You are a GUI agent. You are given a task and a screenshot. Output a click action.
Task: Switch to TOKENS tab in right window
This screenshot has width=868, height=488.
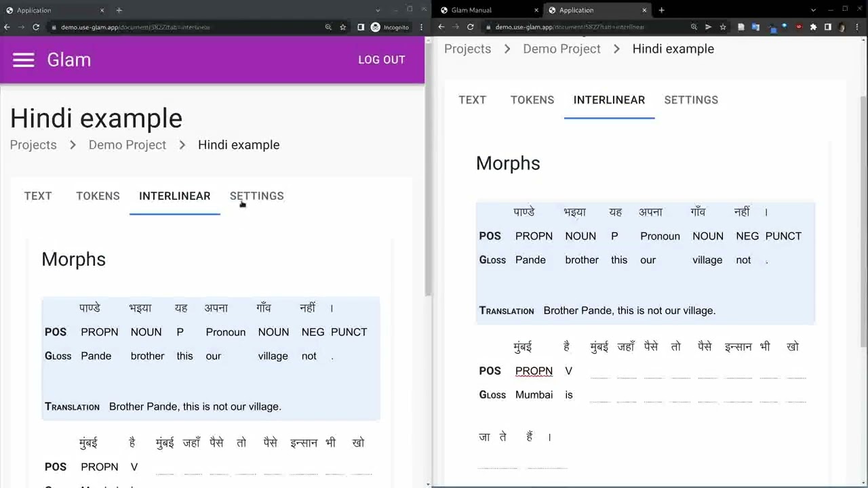click(x=532, y=100)
